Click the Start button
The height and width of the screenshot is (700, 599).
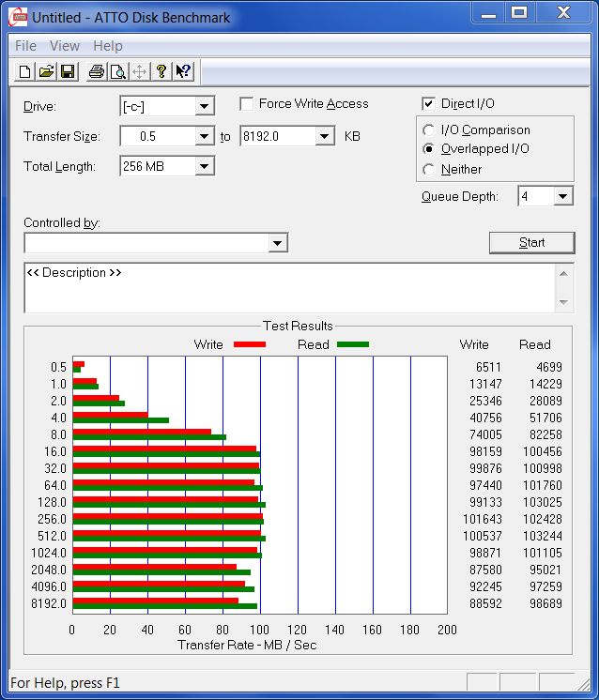[531, 242]
